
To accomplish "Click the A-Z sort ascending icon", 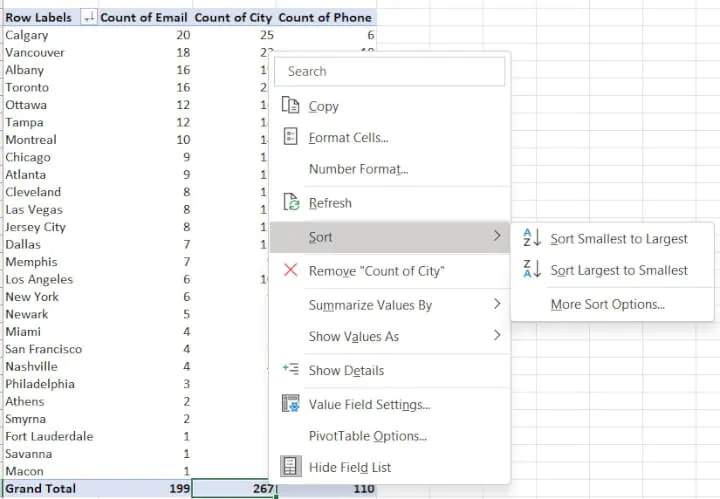I will (x=532, y=238).
